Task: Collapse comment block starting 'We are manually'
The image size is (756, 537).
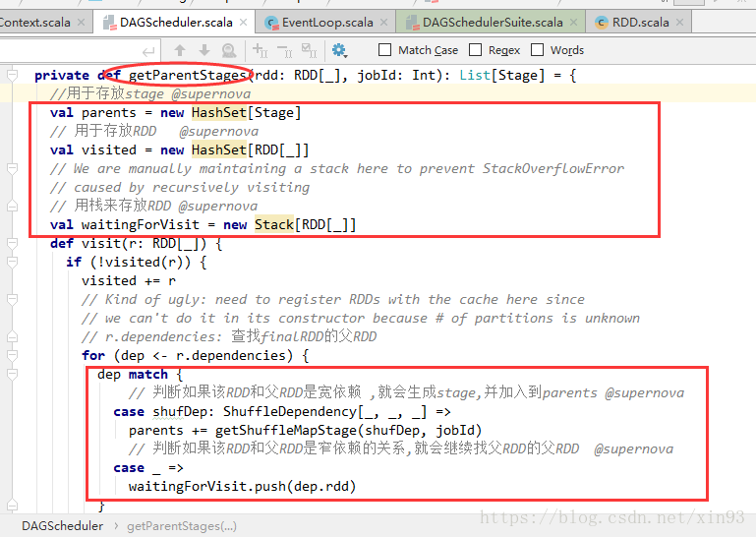Action: tap(13, 169)
